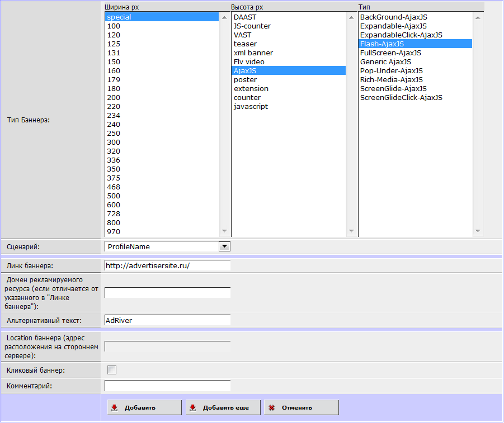
Task: Select Flash-AjaxJS type
Action: 415,44
